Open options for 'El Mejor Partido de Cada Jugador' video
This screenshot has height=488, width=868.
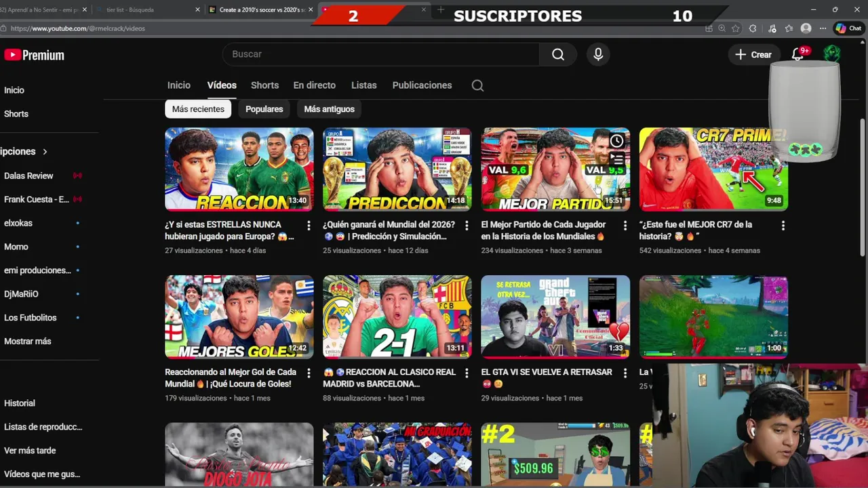tap(625, 225)
